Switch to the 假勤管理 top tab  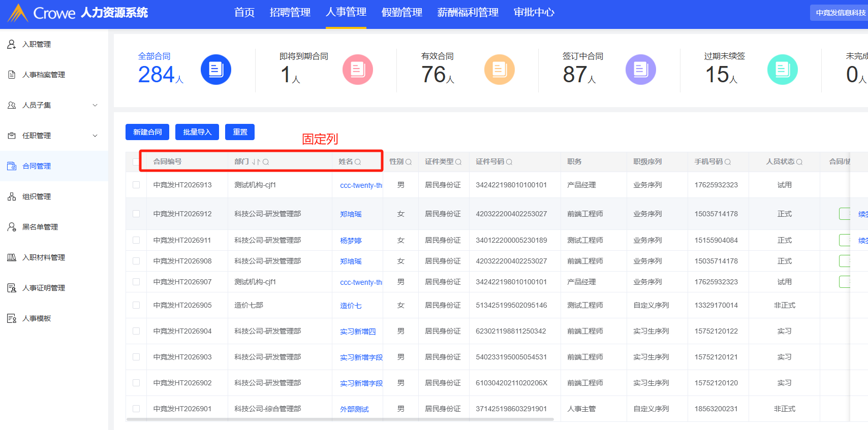coord(401,13)
